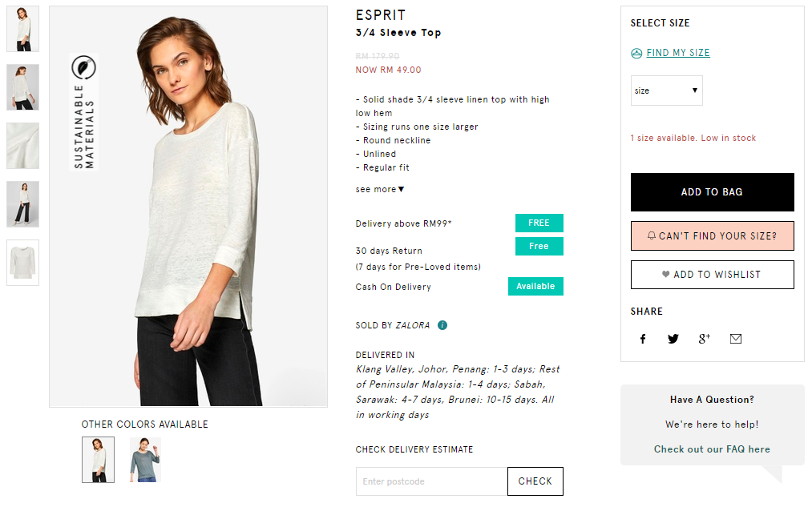Click the seller info icon beside ZALORA
This screenshot has height=507, width=812.
(x=442, y=325)
